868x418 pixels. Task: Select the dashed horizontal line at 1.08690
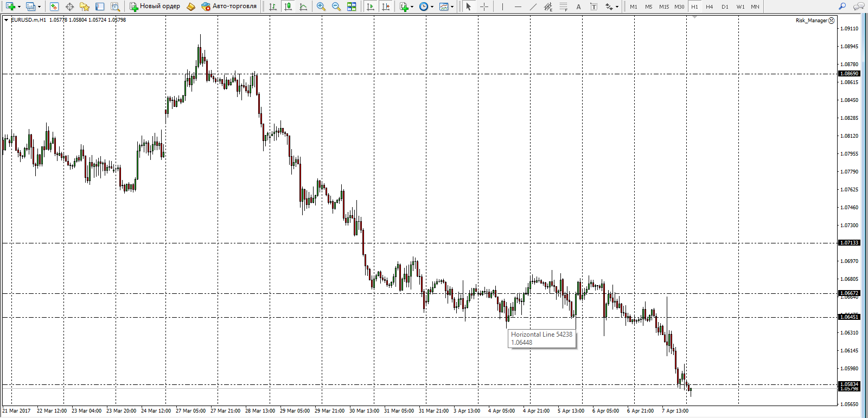pyautogui.click(x=420, y=74)
